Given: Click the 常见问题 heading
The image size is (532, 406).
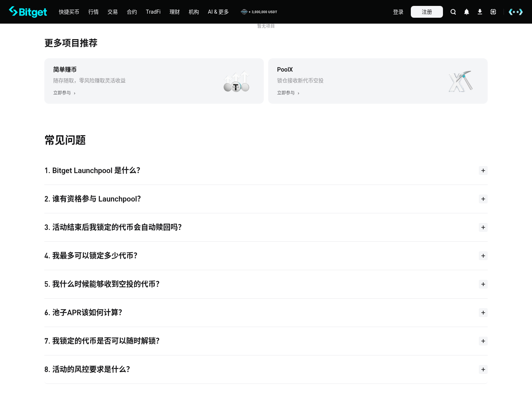Looking at the screenshot, I should (65, 140).
